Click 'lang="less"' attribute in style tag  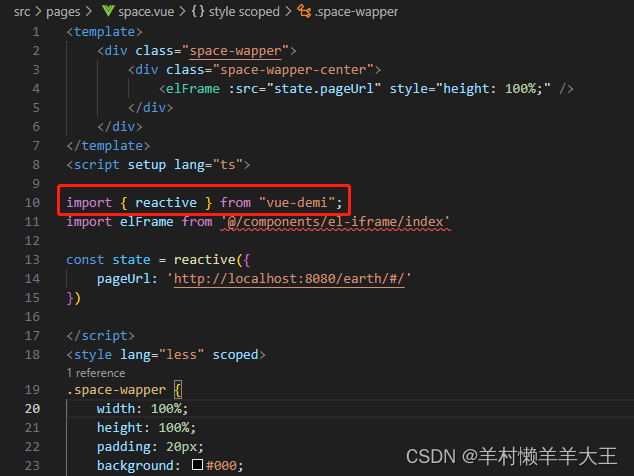pos(162,355)
